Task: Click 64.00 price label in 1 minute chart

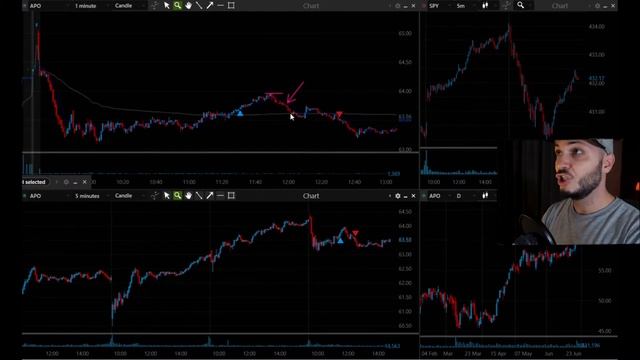Action: coord(405,91)
